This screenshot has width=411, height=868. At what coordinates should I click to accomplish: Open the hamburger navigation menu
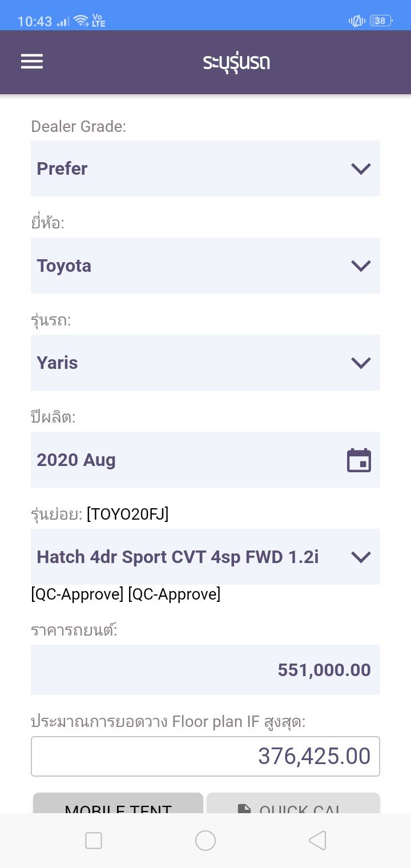(x=32, y=62)
